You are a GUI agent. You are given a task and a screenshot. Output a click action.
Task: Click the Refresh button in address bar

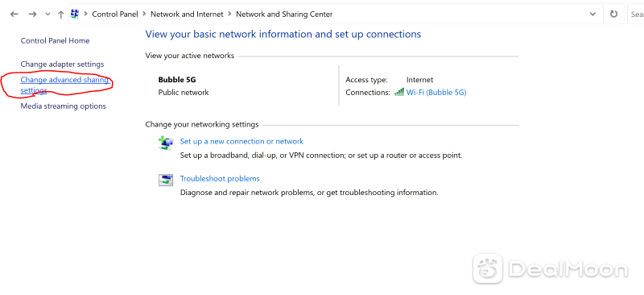tap(613, 14)
